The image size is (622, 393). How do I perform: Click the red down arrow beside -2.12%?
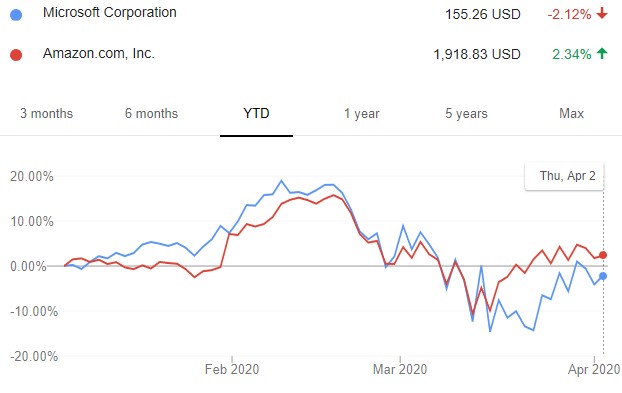coord(602,13)
